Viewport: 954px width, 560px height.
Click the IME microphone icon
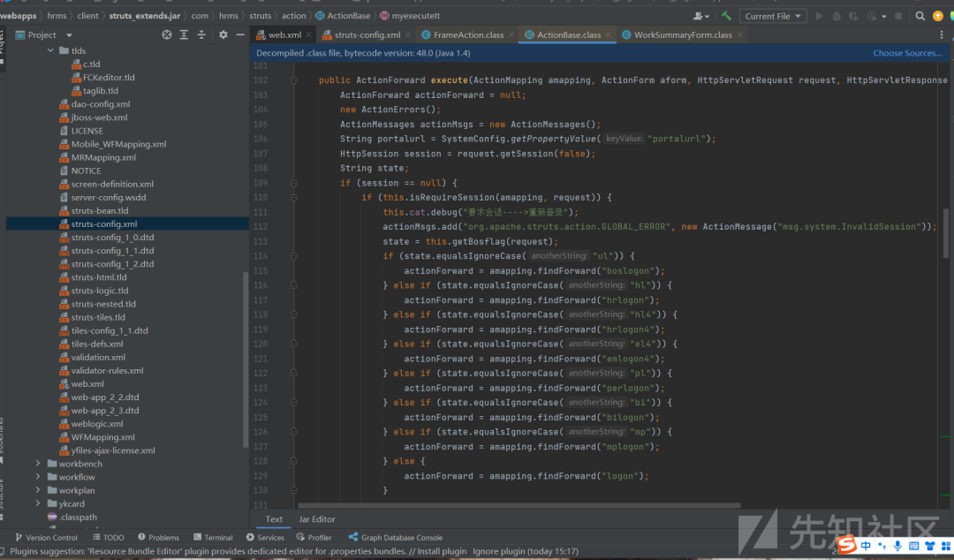pos(897,545)
